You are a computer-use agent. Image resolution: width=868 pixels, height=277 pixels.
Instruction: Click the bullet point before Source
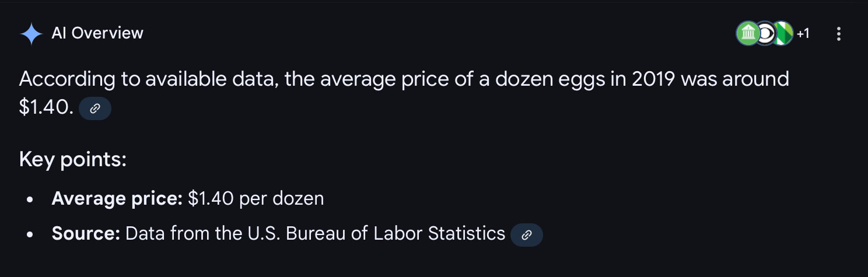(x=30, y=234)
